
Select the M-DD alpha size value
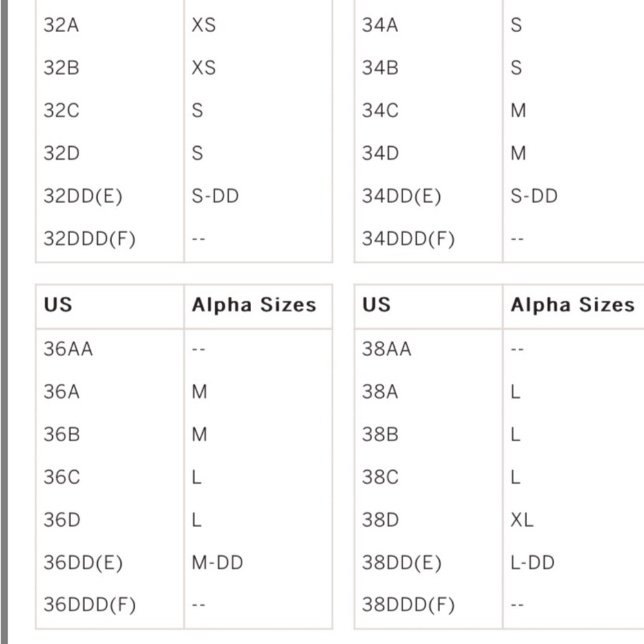coord(218,563)
